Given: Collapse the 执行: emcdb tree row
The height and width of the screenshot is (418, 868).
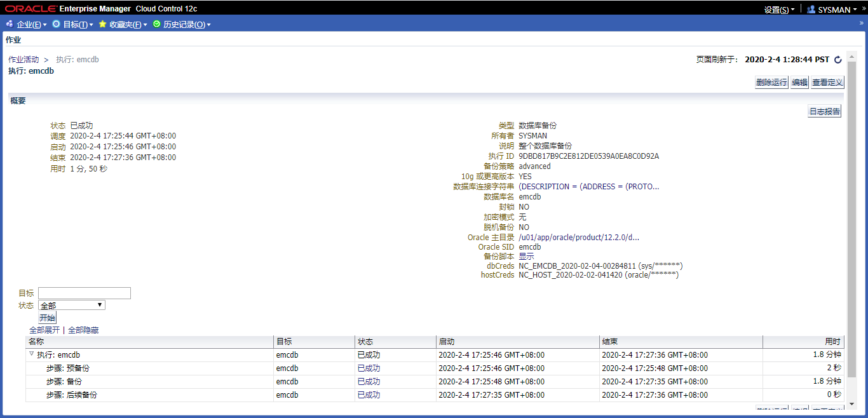Looking at the screenshot, I should [31, 354].
